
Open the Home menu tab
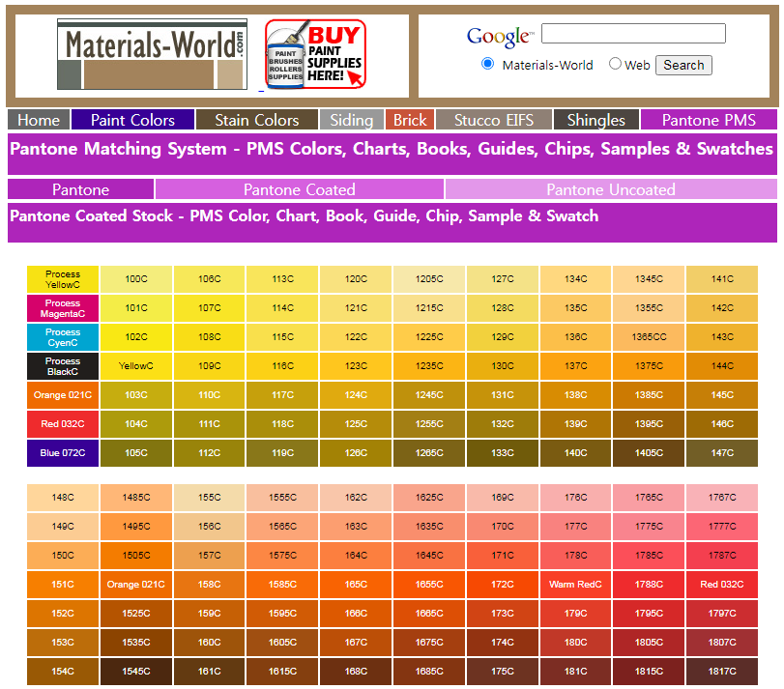[39, 120]
